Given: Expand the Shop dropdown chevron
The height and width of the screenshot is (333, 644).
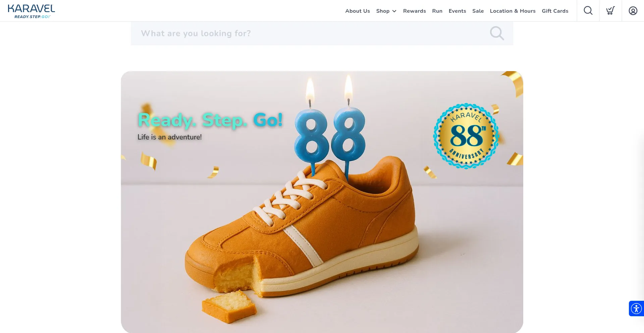Looking at the screenshot, I should (x=394, y=11).
